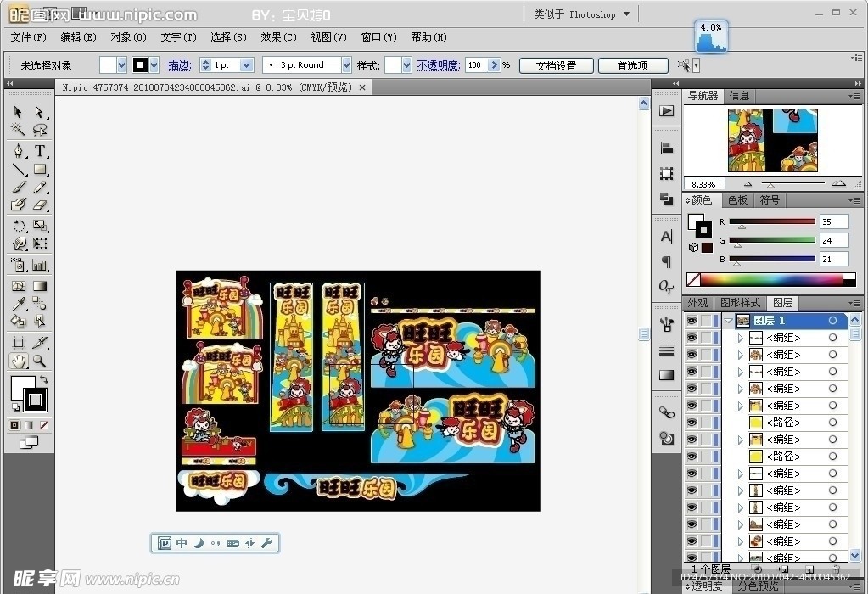This screenshot has height=594, width=868.
Task: Activate the Zoom magnifier tool
Action: click(39, 361)
